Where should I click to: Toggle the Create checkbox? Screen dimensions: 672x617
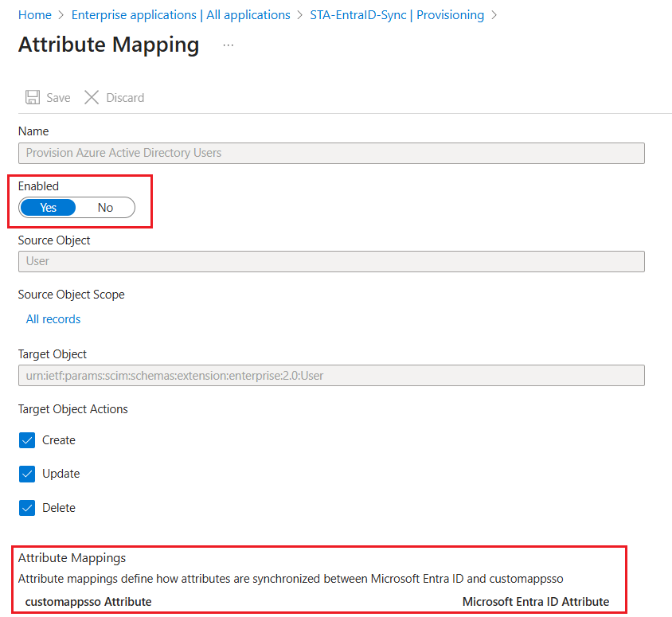pos(27,440)
